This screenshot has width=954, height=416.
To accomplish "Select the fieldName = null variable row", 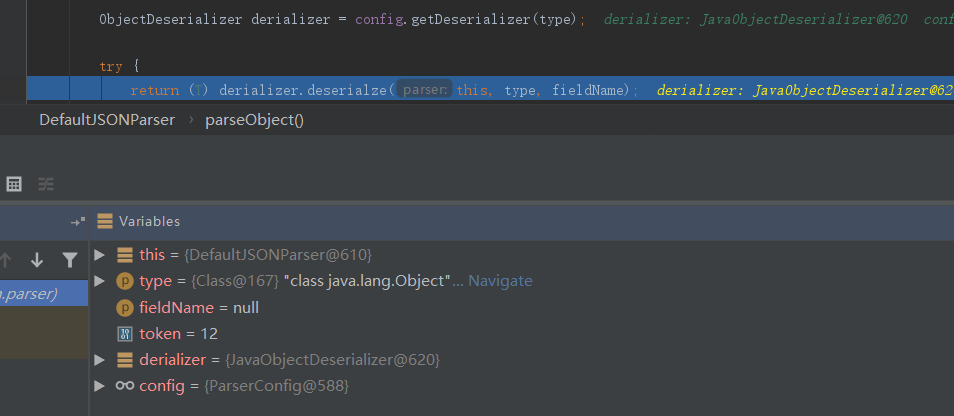I will 199,307.
